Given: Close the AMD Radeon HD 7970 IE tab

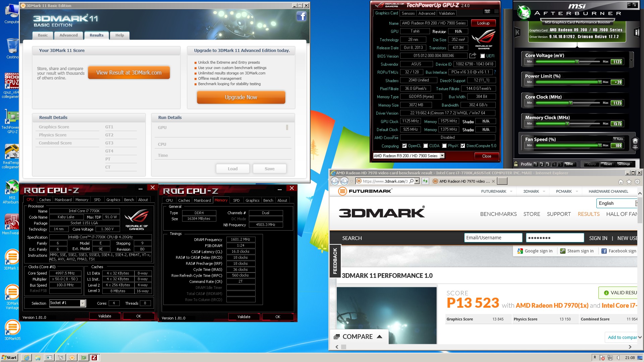Looking at the screenshot, I should pyautogui.click(x=493, y=181).
